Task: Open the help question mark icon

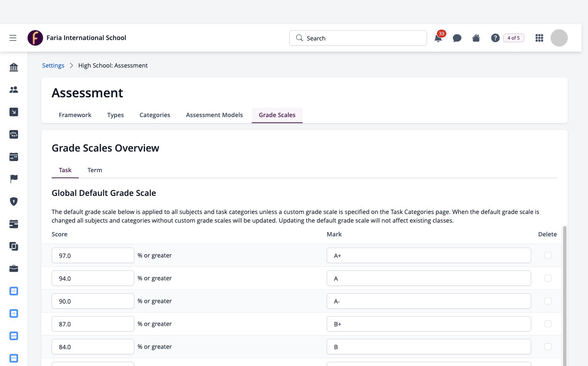Action: pyautogui.click(x=495, y=38)
